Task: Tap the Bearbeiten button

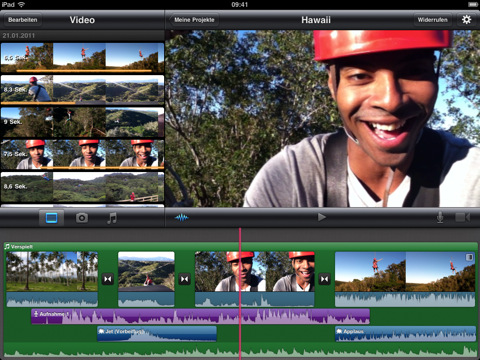Action: [23, 20]
